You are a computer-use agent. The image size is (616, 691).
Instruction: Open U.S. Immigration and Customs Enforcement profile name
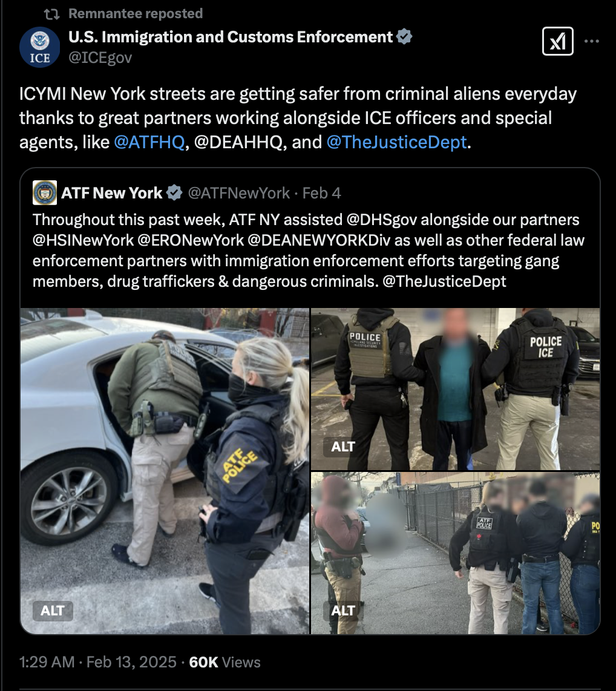pos(231,37)
